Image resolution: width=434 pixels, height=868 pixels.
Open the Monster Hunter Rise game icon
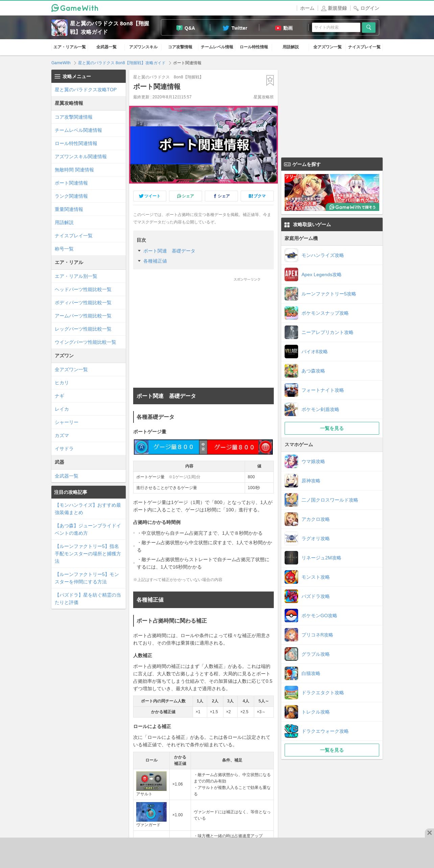(x=291, y=255)
